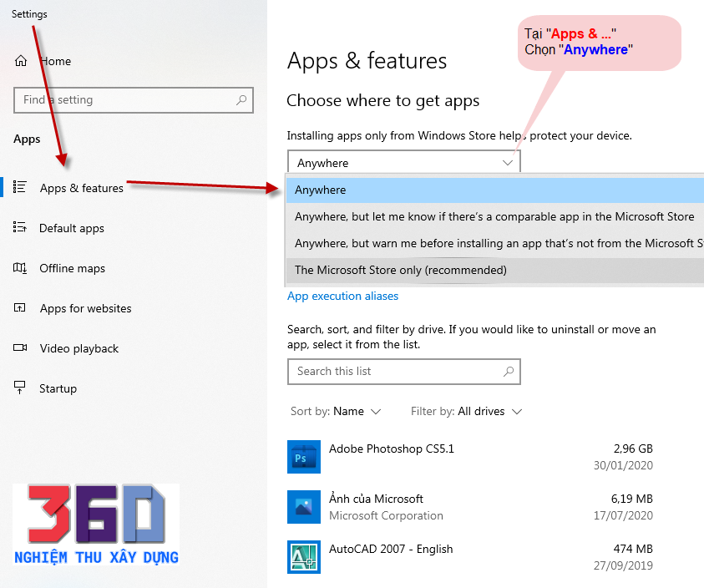Open Video playback settings
The image size is (704, 588).
(79, 348)
